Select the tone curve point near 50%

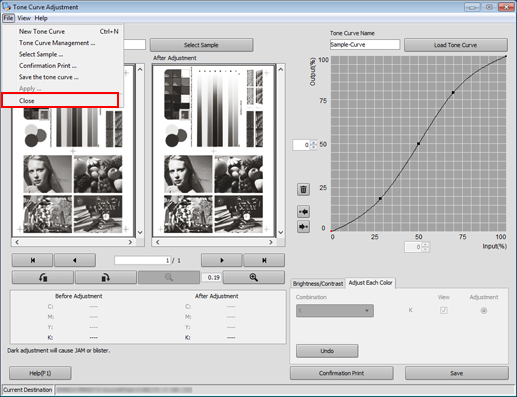418,143
